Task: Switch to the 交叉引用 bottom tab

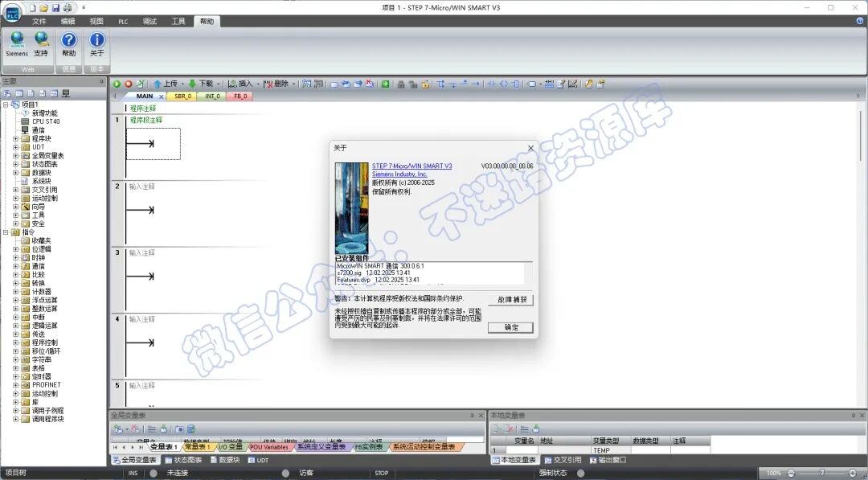Action: [563, 460]
